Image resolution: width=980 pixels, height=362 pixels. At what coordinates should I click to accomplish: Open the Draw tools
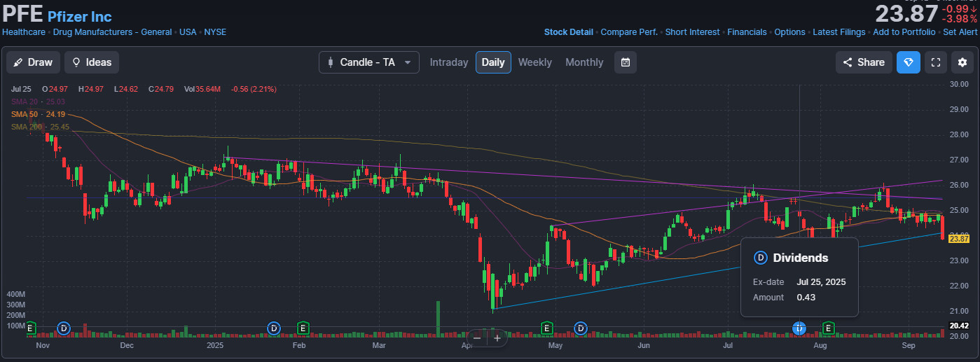click(34, 62)
